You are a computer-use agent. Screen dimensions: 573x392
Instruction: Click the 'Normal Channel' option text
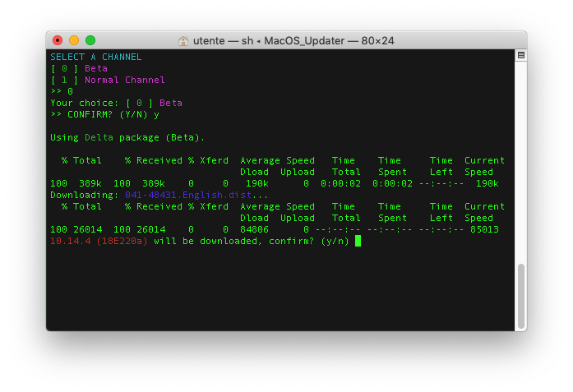[x=125, y=80]
